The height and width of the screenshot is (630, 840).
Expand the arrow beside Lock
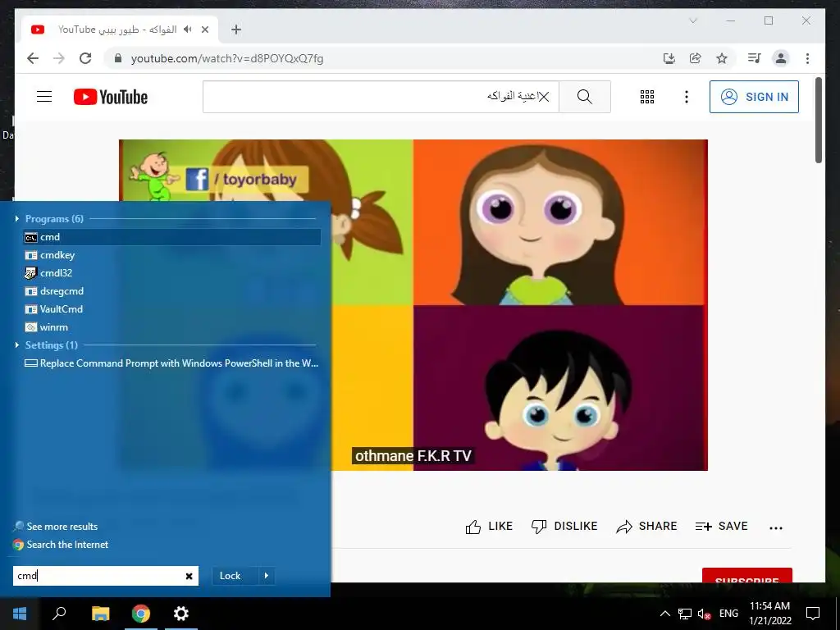[x=267, y=576]
